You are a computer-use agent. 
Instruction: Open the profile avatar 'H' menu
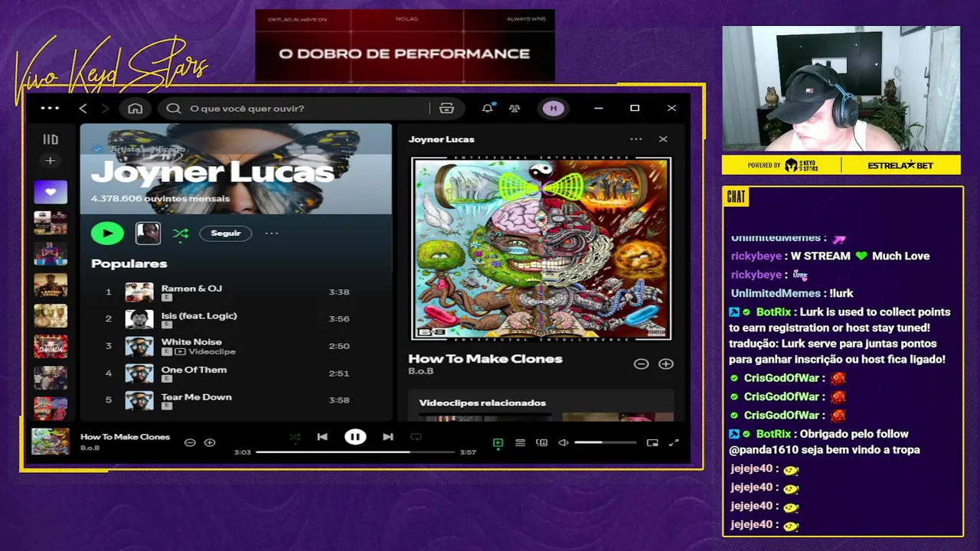pyautogui.click(x=554, y=109)
